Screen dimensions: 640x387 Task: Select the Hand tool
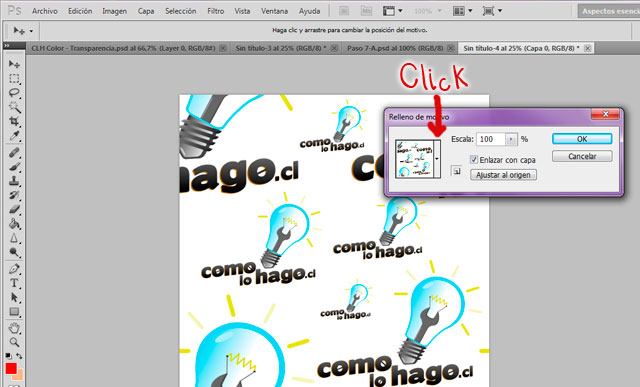14,327
